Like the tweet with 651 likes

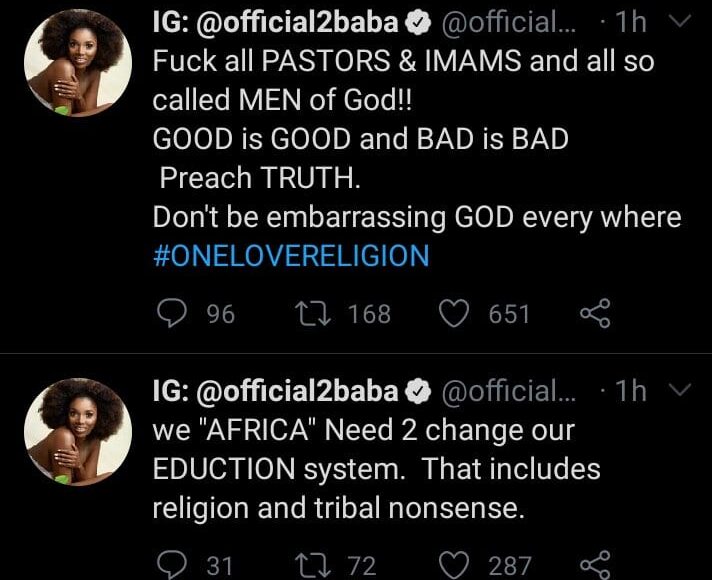coord(455,314)
